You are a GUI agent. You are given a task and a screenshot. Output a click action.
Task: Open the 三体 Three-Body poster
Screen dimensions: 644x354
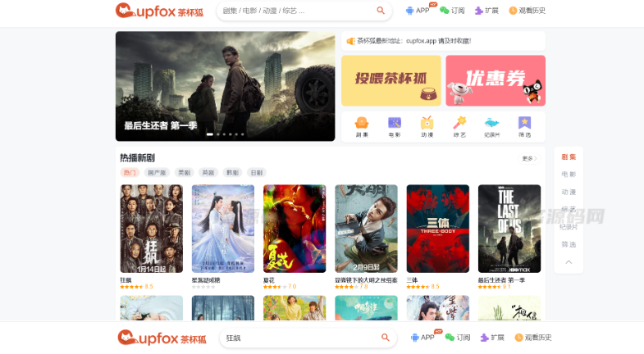coord(438,229)
